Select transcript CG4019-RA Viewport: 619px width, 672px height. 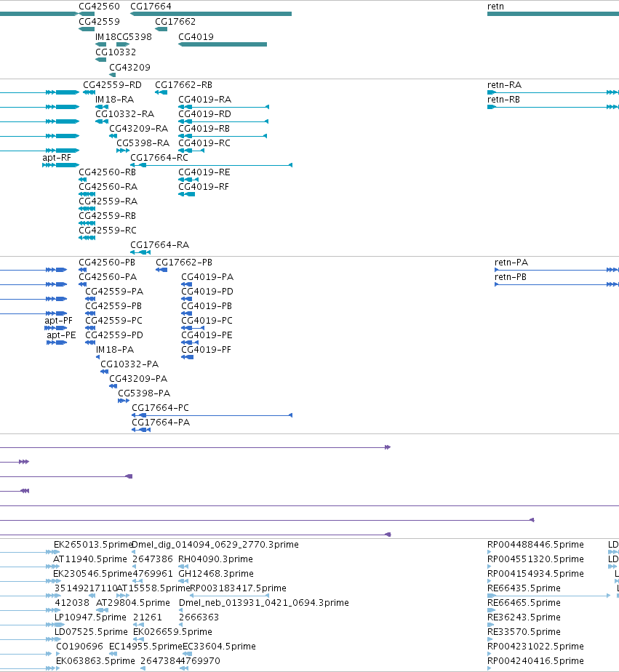pos(204,100)
